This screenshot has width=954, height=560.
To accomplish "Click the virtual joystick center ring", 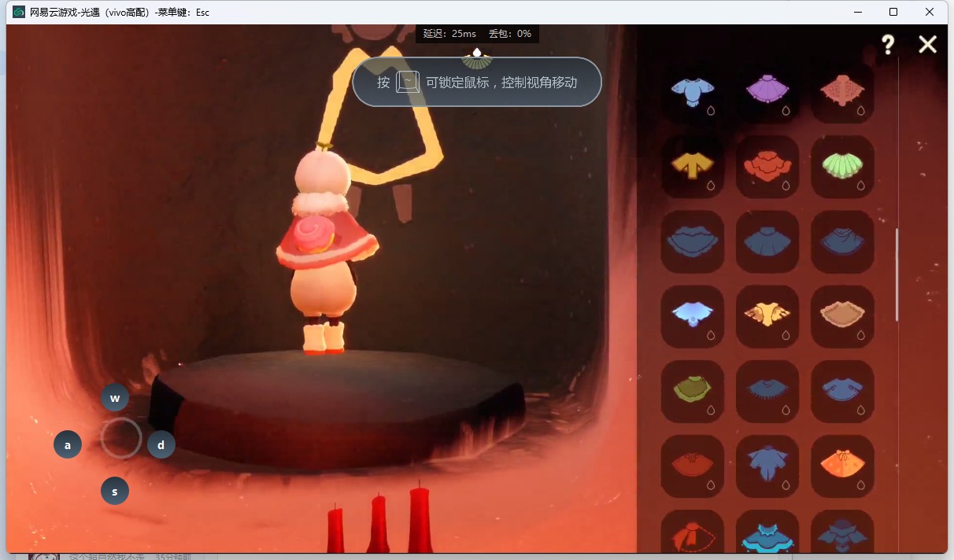I will (x=121, y=438).
